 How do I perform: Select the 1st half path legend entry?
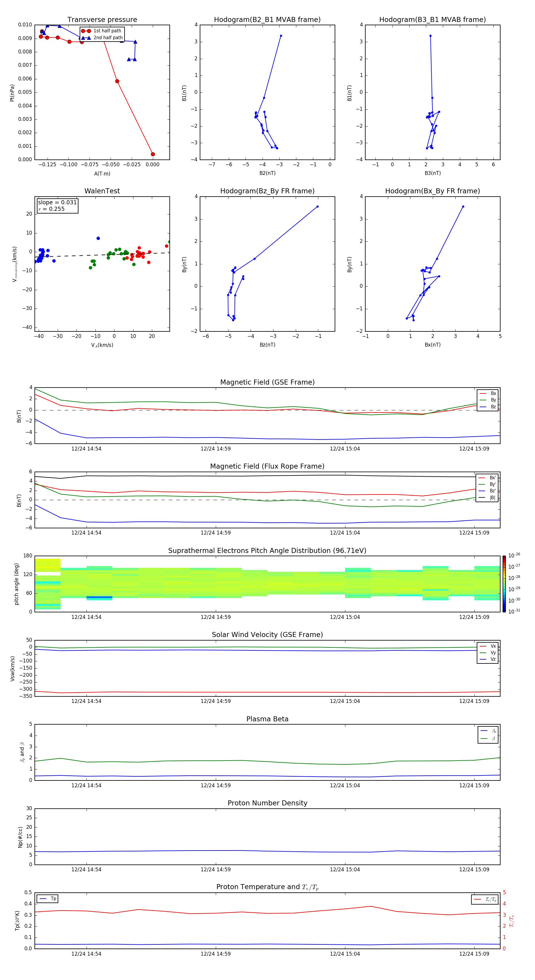coord(102,31)
